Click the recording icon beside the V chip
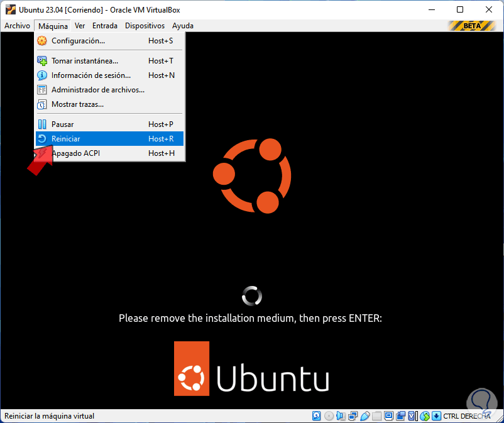Screen dimensions: 504x423 tap(400, 416)
